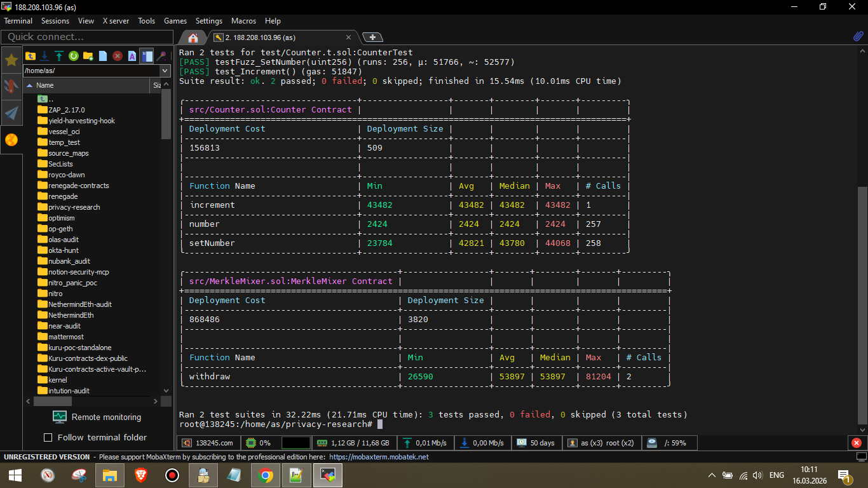The height and width of the screenshot is (488, 868).
Task: Open the View menu
Action: click(86, 21)
